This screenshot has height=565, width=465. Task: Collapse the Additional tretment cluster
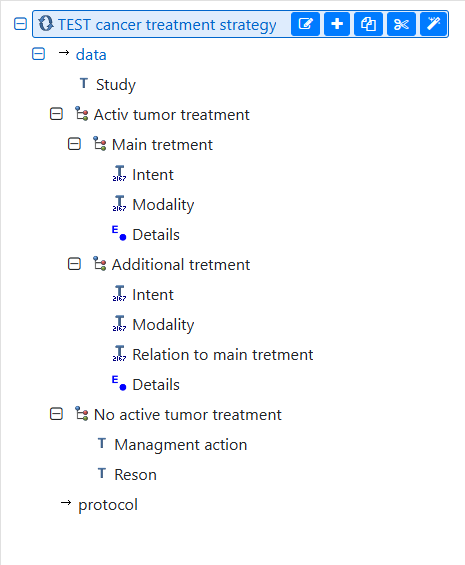(74, 264)
